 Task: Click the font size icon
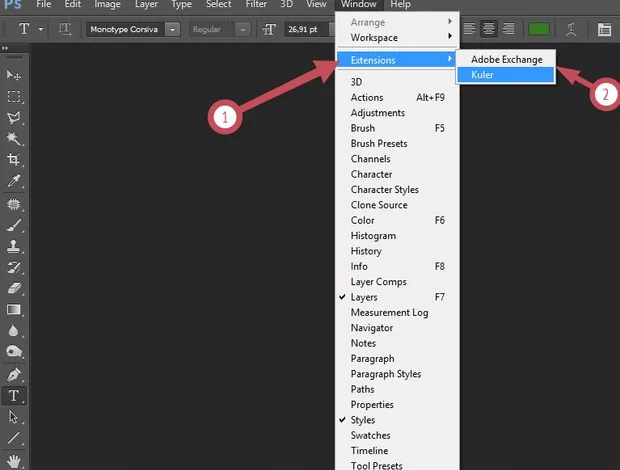pyautogui.click(x=269, y=29)
